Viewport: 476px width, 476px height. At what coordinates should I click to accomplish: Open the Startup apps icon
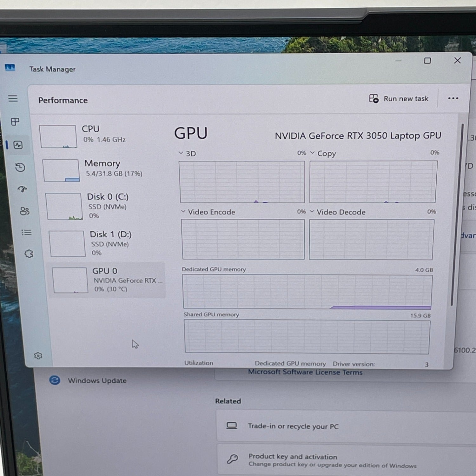click(22, 189)
